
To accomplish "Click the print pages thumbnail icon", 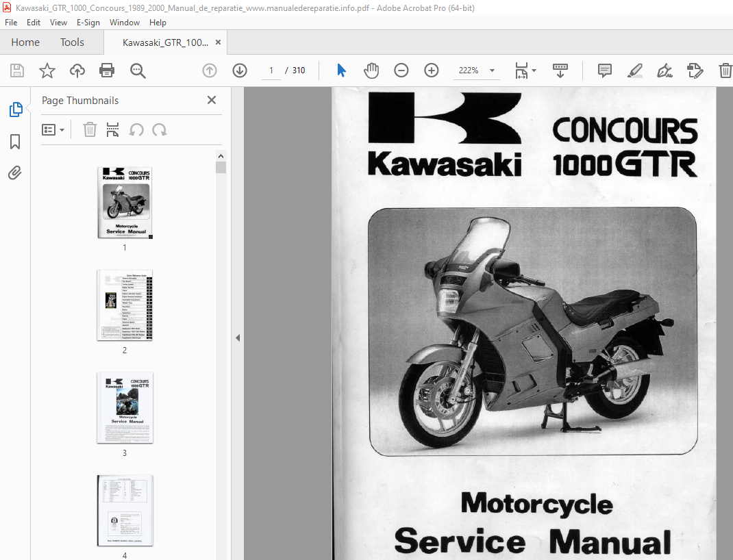I will (112, 129).
